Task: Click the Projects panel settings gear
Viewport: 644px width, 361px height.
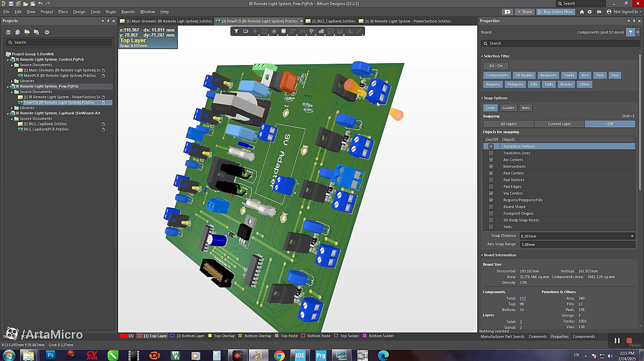Action: 47,32
